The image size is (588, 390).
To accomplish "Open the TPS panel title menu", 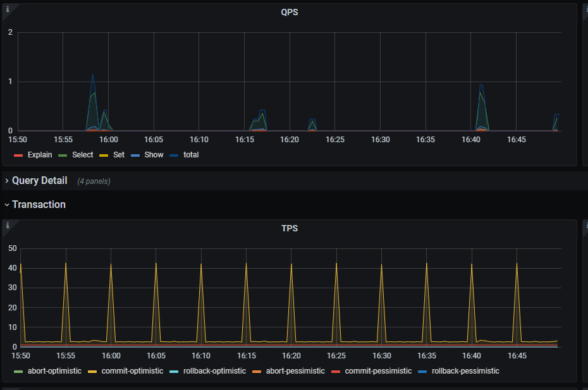I will pyautogui.click(x=290, y=228).
